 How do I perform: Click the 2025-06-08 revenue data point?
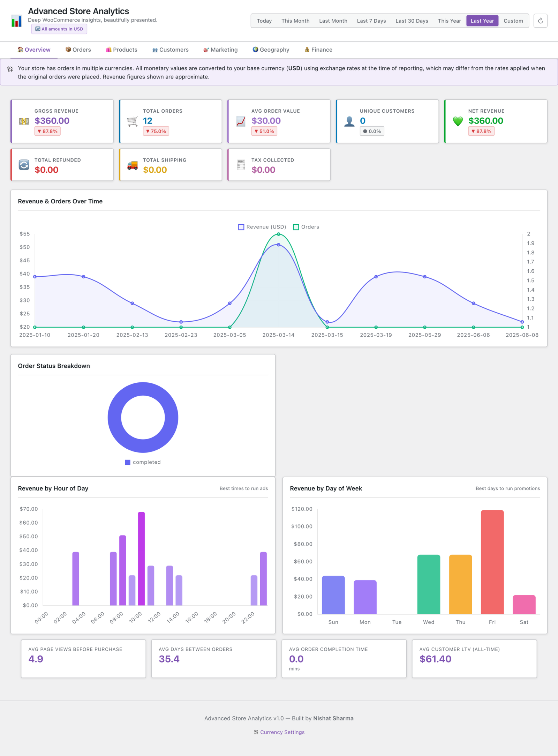pos(522,322)
